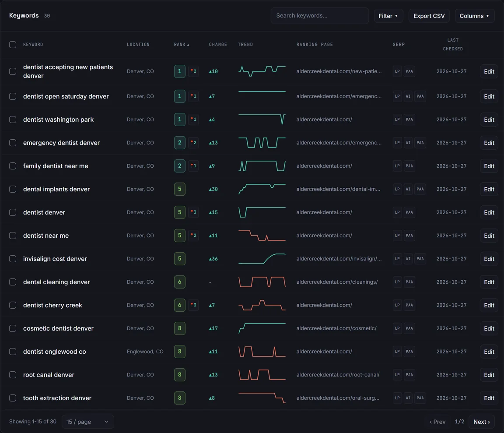Click the rank 1 badge for dentist washington park

pos(180,120)
